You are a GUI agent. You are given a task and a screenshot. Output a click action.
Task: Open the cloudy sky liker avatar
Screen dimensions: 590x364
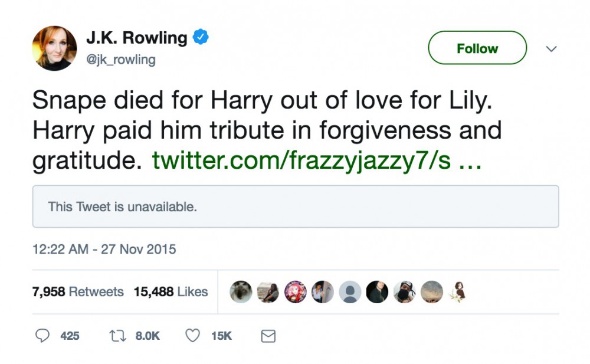point(432,291)
